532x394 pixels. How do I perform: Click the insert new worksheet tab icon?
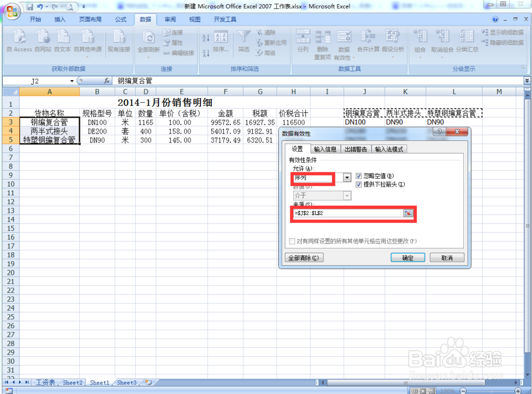click(148, 382)
